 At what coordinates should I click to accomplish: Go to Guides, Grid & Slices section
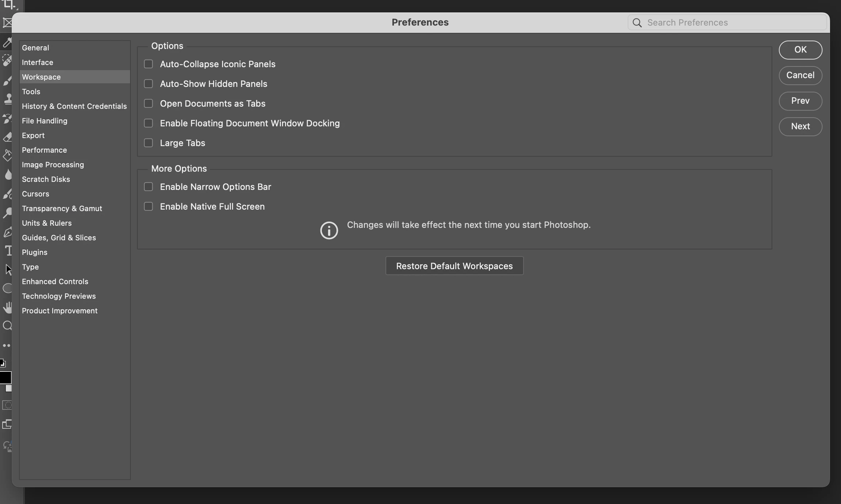59,238
